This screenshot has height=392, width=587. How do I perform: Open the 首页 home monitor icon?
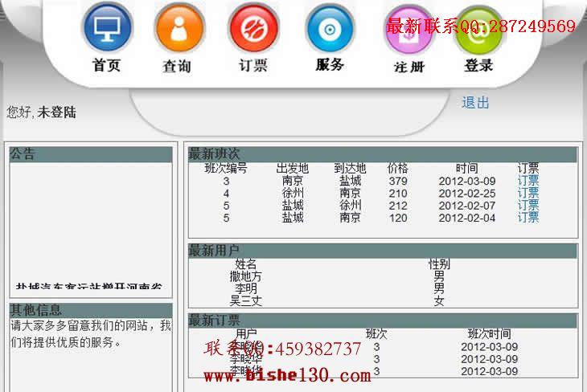(108, 28)
